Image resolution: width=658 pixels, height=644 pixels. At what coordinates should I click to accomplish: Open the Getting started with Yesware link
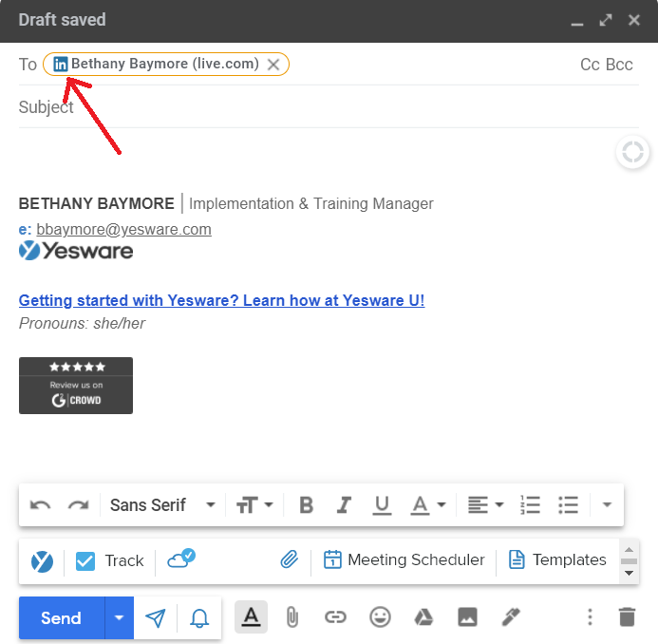[221, 300]
